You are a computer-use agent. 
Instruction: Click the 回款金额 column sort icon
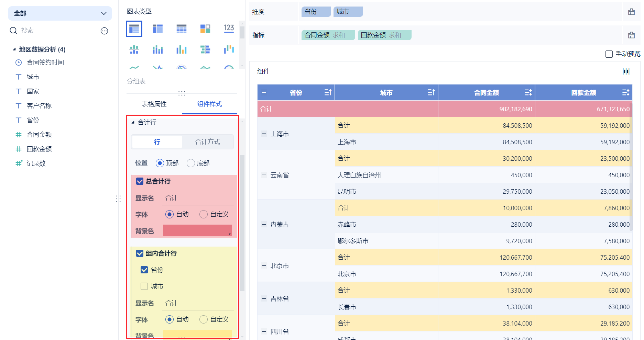click(x=626, y=92)
